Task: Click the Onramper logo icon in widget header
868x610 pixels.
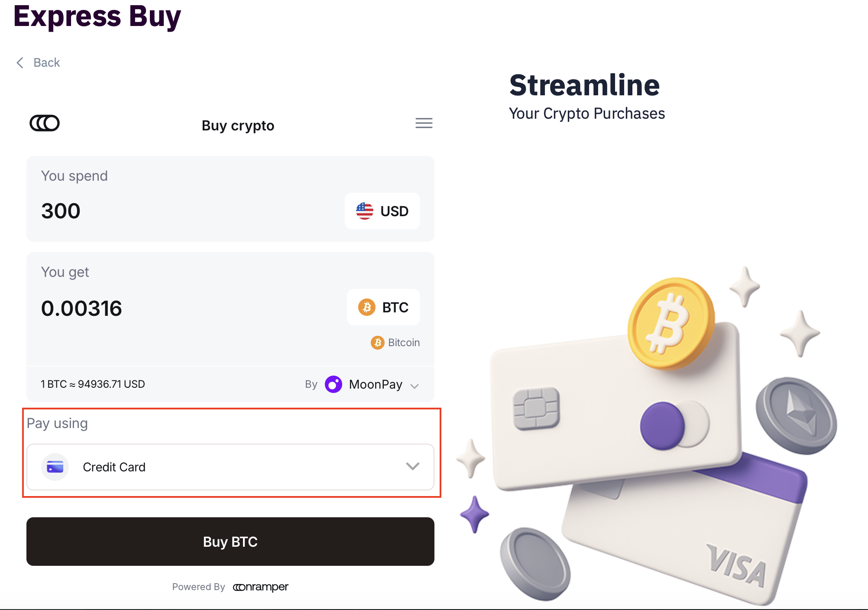Action: (x=45, y=123)
